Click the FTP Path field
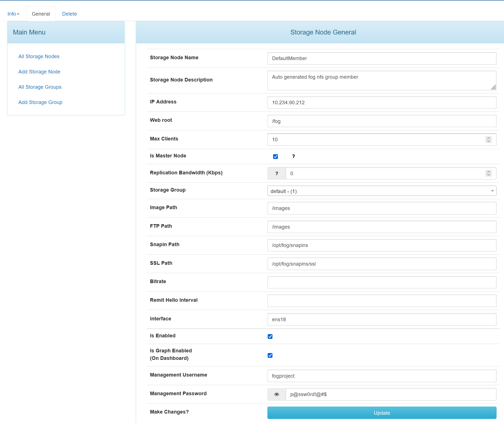 click(382, 227)
